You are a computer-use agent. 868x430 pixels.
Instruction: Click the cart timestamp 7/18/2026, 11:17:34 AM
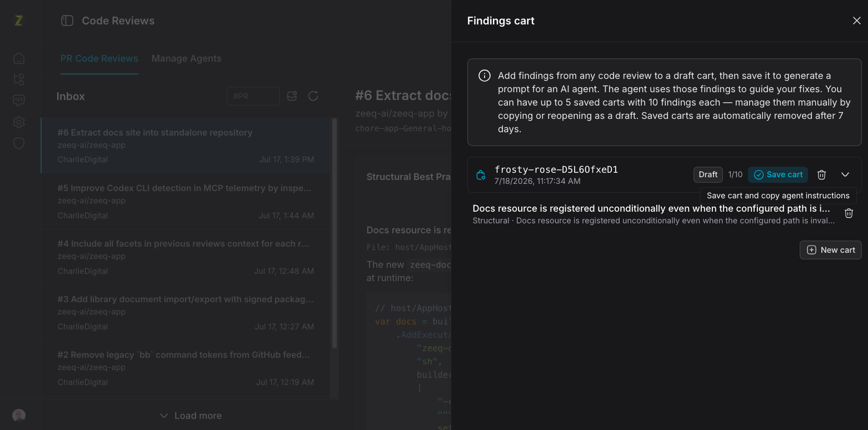click(x=537, y=181)
